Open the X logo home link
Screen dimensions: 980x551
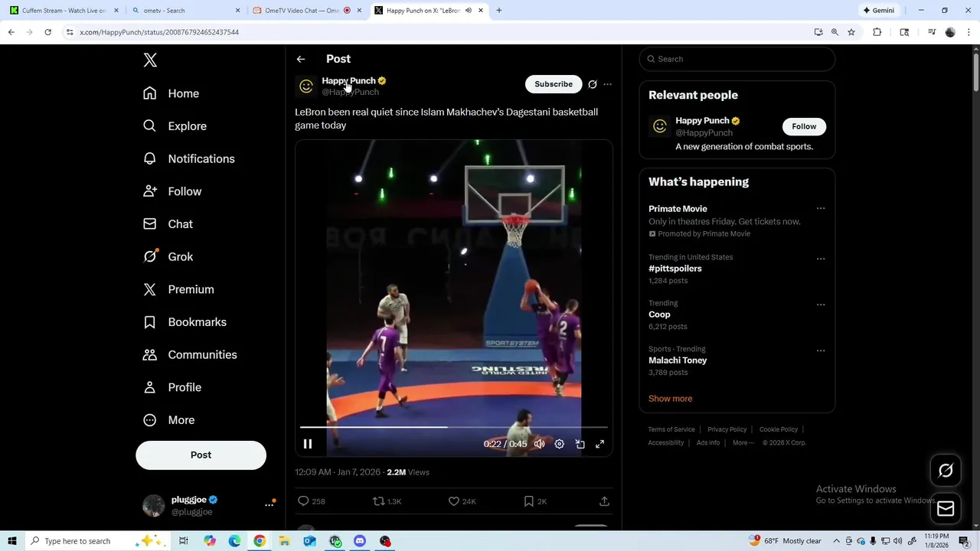pos(150,60)
